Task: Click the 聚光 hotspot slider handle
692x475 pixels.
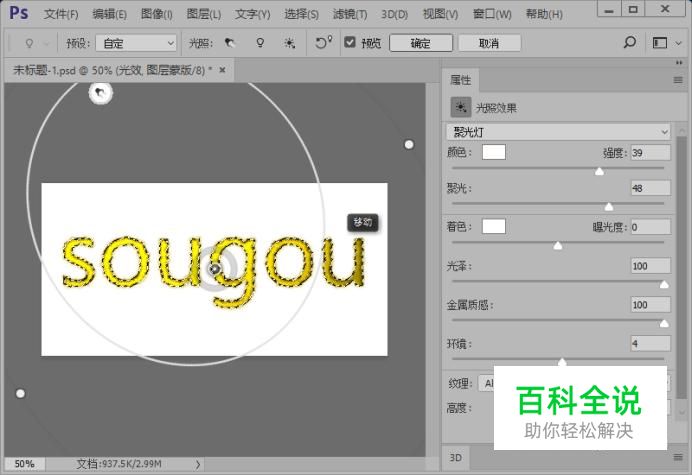Action: click(609, 207)
